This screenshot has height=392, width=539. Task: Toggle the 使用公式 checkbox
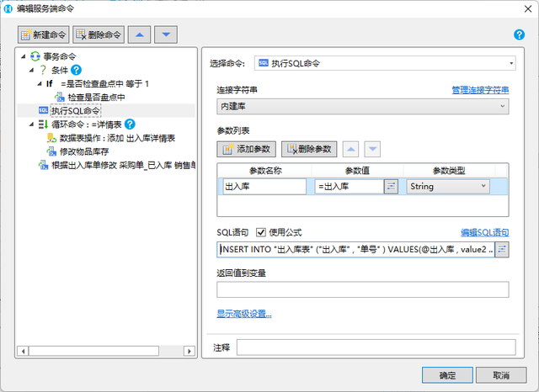coord(261,232)
